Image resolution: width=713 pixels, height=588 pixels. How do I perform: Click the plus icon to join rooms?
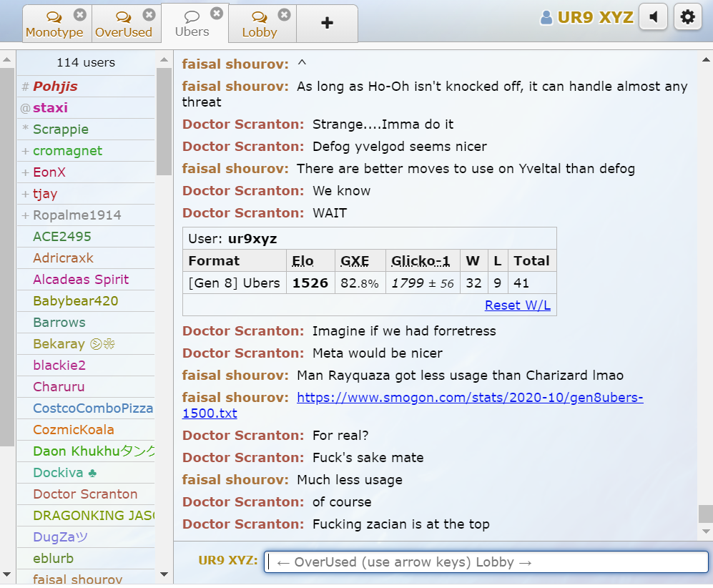click(327, 24)
